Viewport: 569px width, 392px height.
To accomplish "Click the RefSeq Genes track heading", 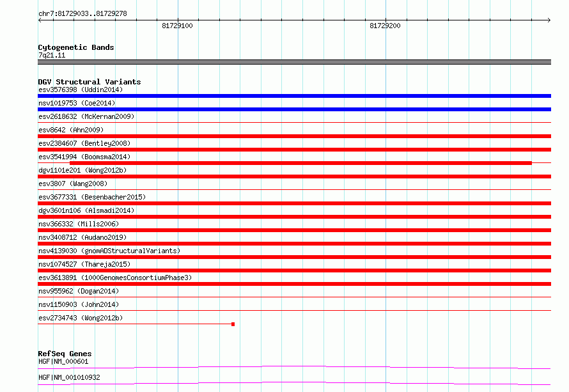I will tap(65, 354).
